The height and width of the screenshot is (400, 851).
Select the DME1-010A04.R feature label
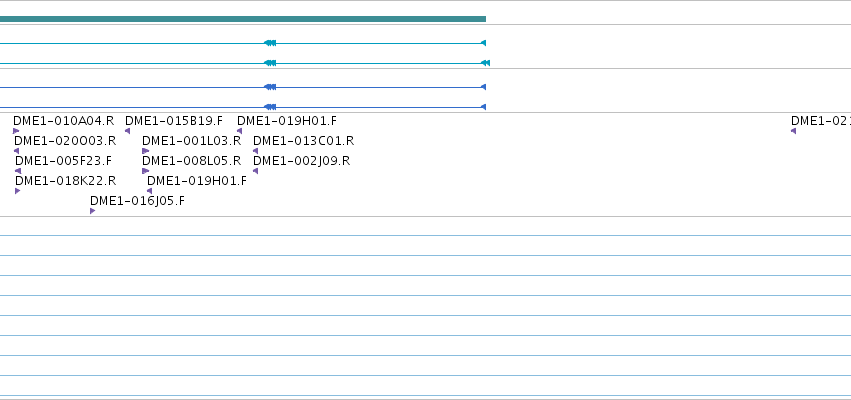63,120
